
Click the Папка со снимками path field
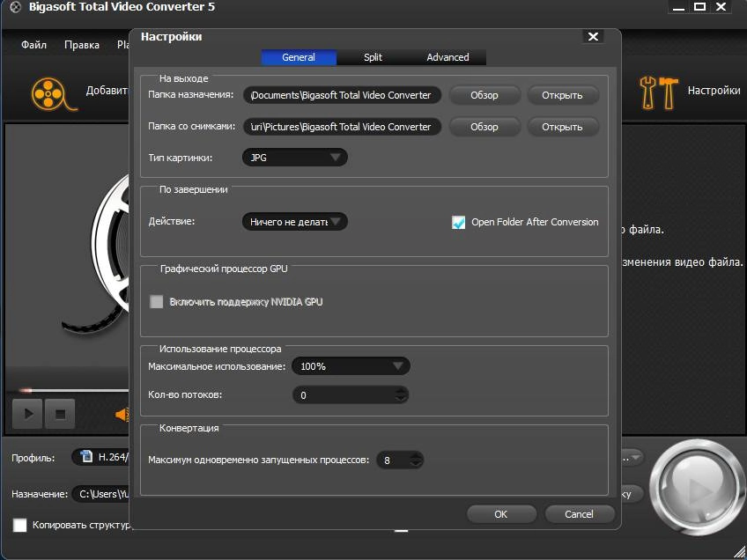342,127
